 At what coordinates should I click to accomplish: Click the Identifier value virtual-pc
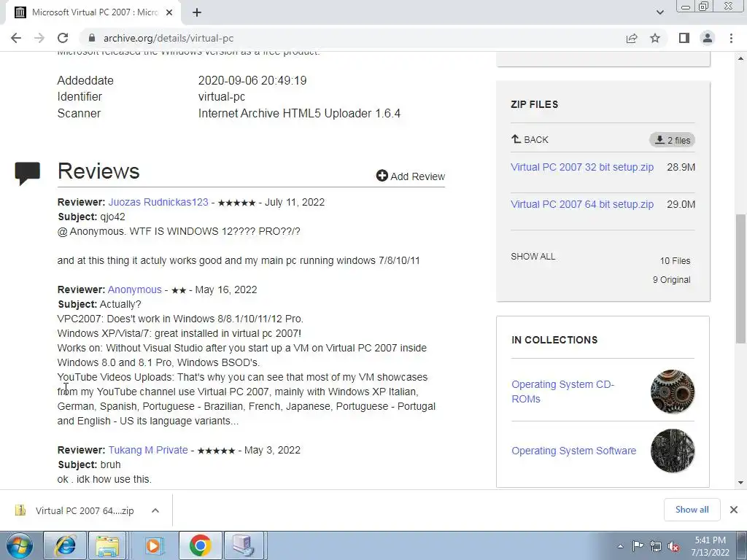(222, 97)
